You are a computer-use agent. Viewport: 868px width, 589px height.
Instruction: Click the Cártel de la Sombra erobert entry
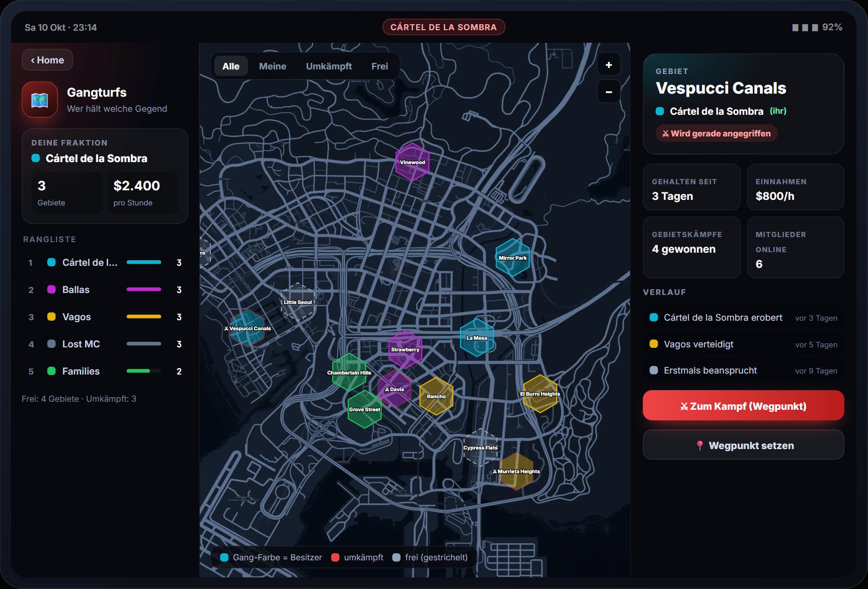pos(743,318)
